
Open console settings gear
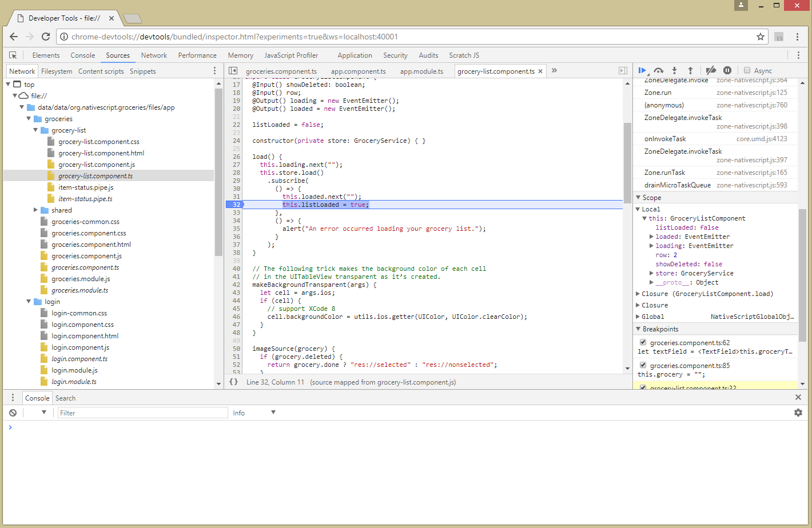798,413
